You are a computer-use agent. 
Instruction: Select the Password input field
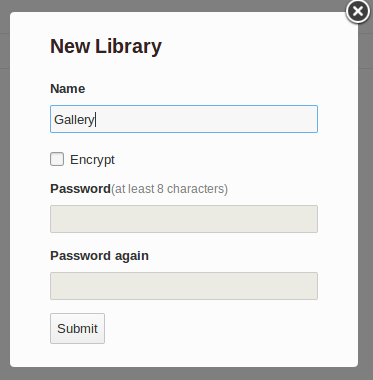(x=184, y=219)
